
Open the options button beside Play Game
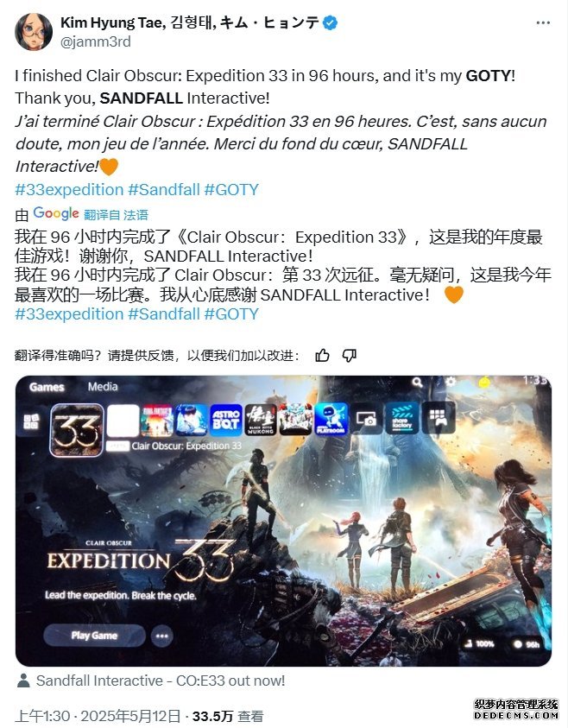pos(162,636)
